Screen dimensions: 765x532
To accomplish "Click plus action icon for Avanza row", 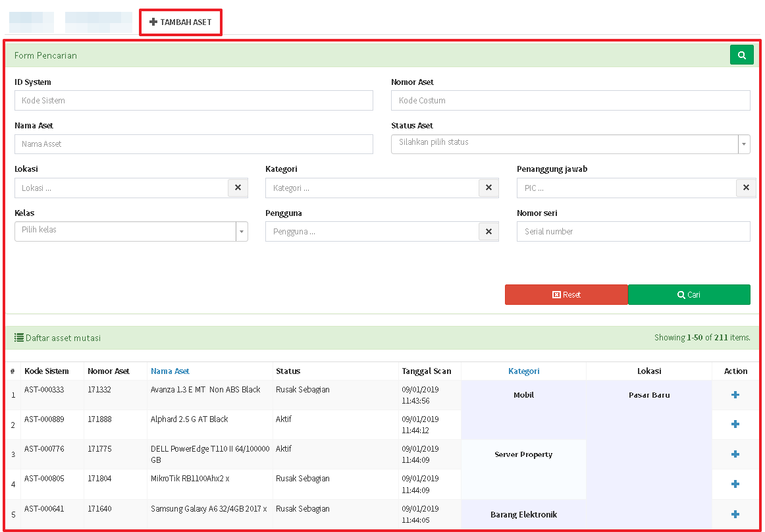I will click(x=735, y=395).
